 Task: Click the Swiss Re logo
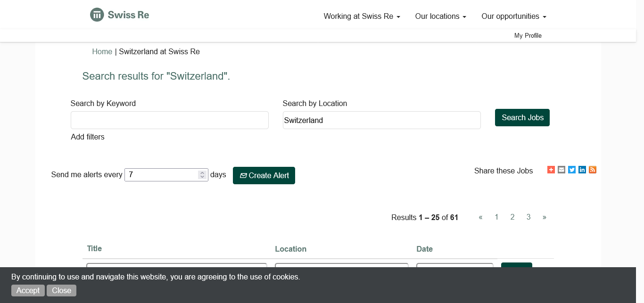(120, 15)
